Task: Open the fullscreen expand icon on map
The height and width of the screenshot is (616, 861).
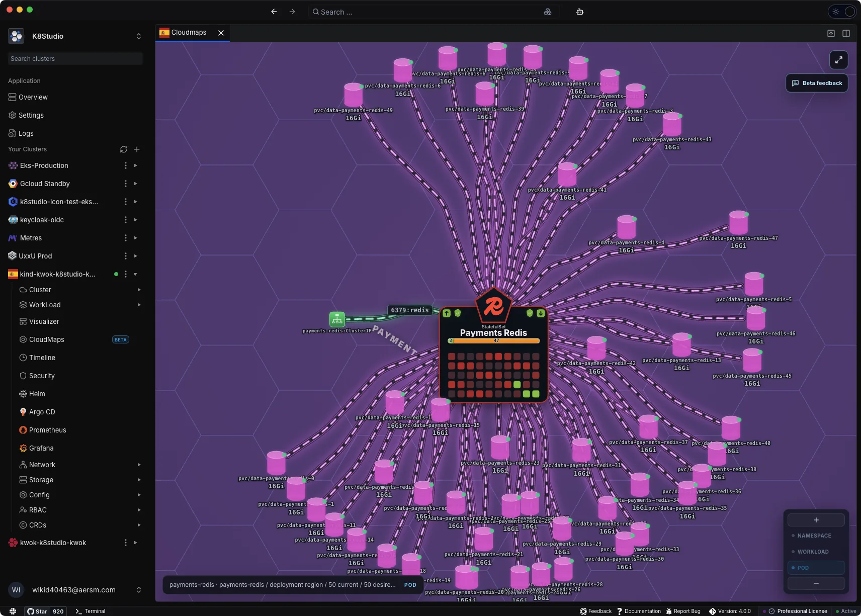Action: [838, 60]
